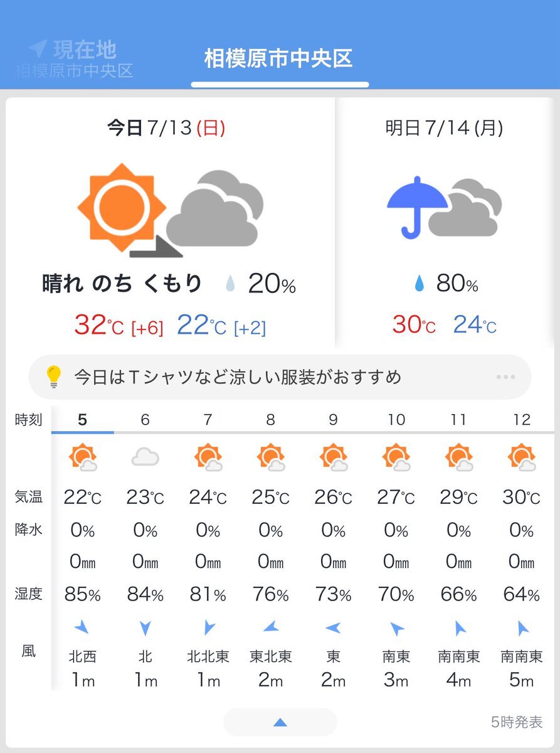
Task: Open tomorrow's umbrella and cloud icon
Action: pyautogui.click(x=444, y=208)
